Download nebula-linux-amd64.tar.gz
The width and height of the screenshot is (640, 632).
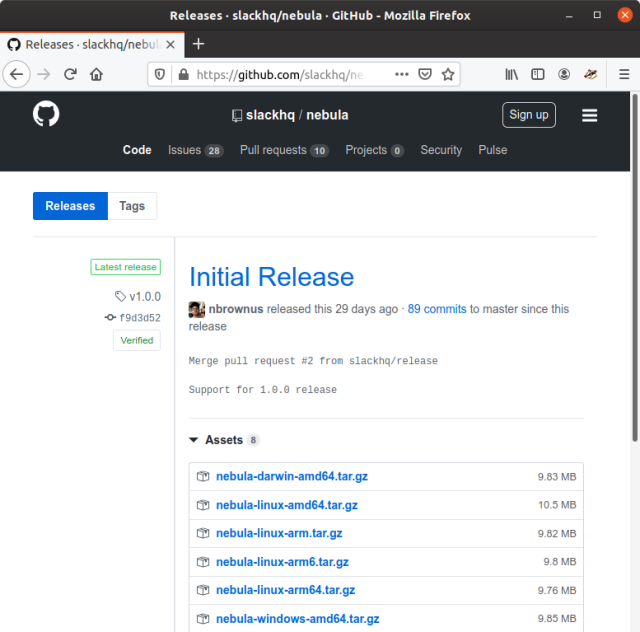click(x=287, y=505)
